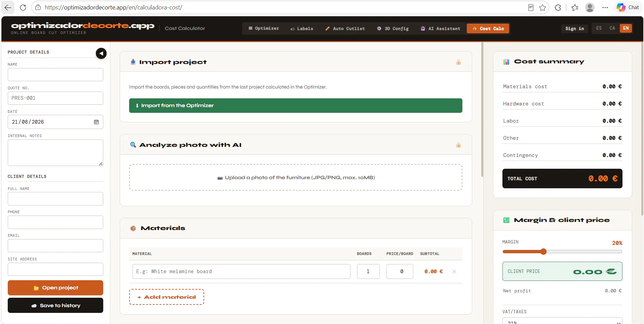This screenshot has width=644, height=324.
Task: Click the Analyze photo lock icon
Action: (x=458, y=145)
